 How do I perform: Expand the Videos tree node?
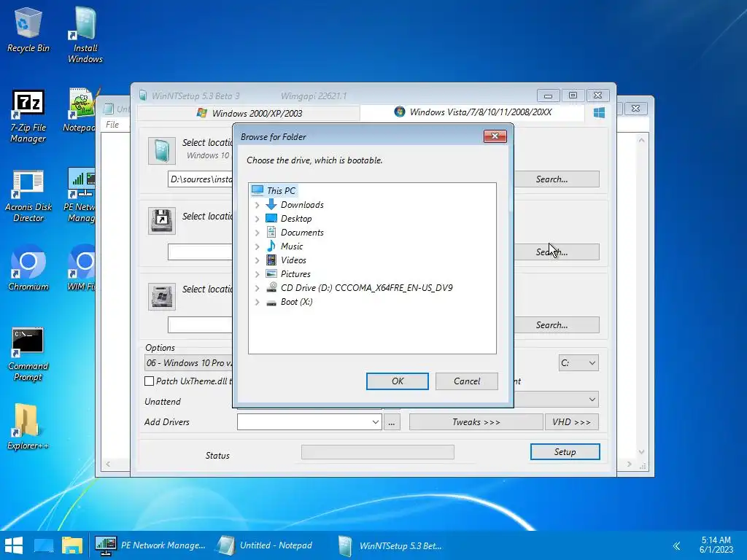258,260
